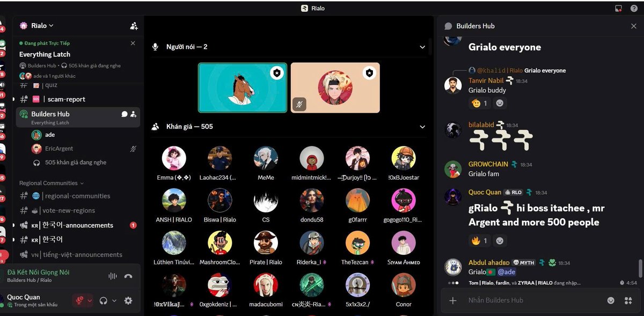Toggle the headphones deafen button
Image resolution: width=644 pixels, height=316 pixels.
pos(104,301)
